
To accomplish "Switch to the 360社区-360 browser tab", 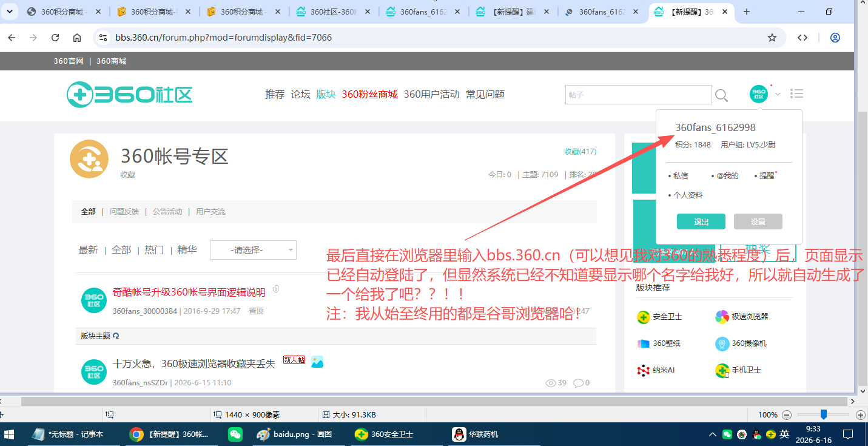I will [334, 12].
